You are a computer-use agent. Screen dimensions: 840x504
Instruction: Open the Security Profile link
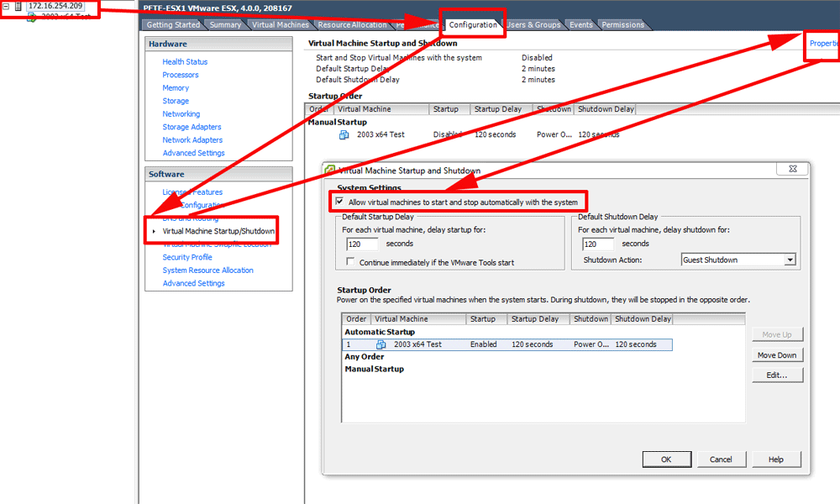(x=187, y=257)
